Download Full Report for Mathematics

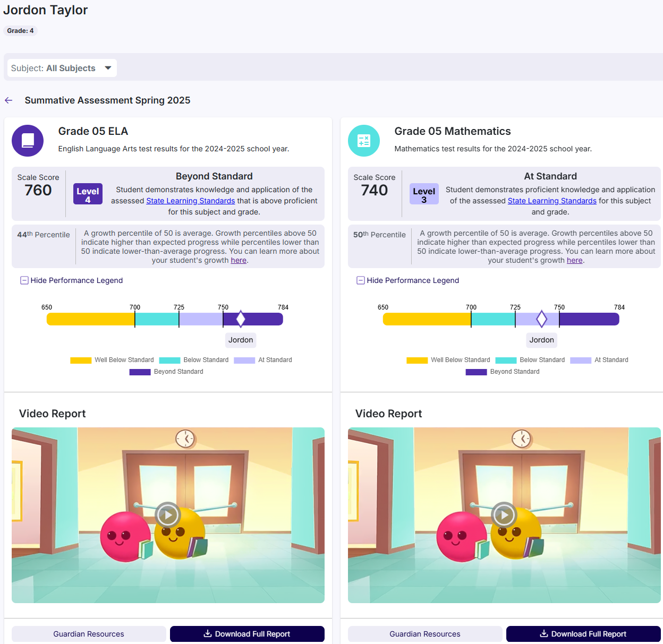click(583, 634)
